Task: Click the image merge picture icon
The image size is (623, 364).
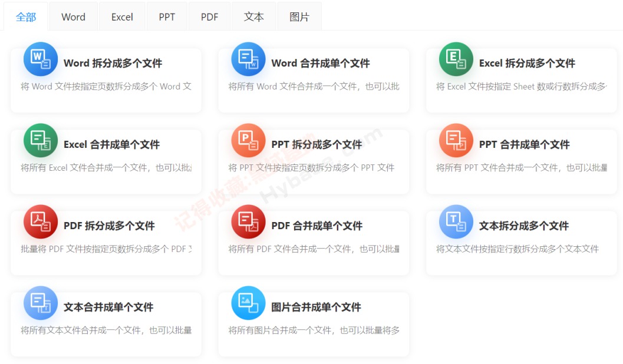Action: click(x=248, y=303)
